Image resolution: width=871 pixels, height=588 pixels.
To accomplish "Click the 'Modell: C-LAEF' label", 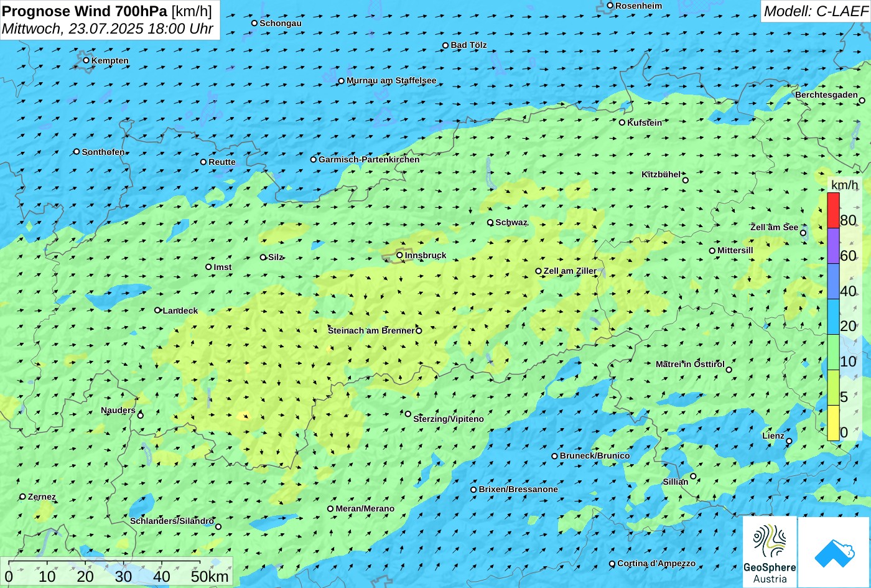I will click(815, 11).
